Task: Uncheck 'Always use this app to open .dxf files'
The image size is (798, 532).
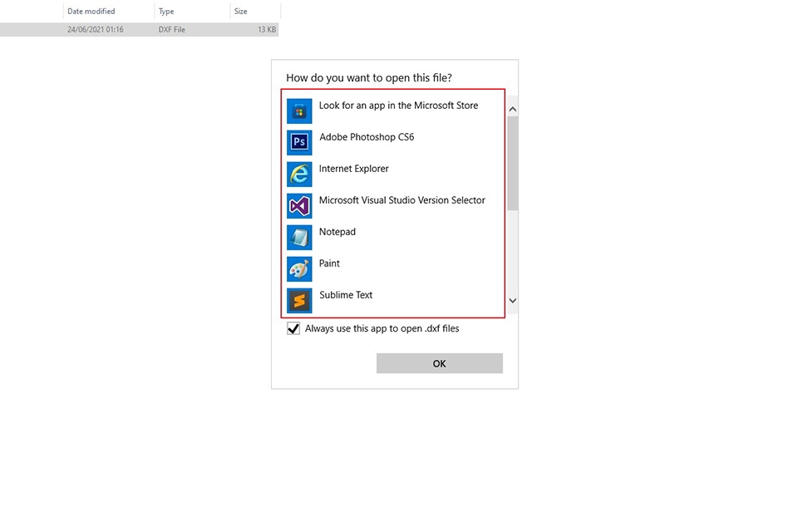Action: [x=293, y=328]
